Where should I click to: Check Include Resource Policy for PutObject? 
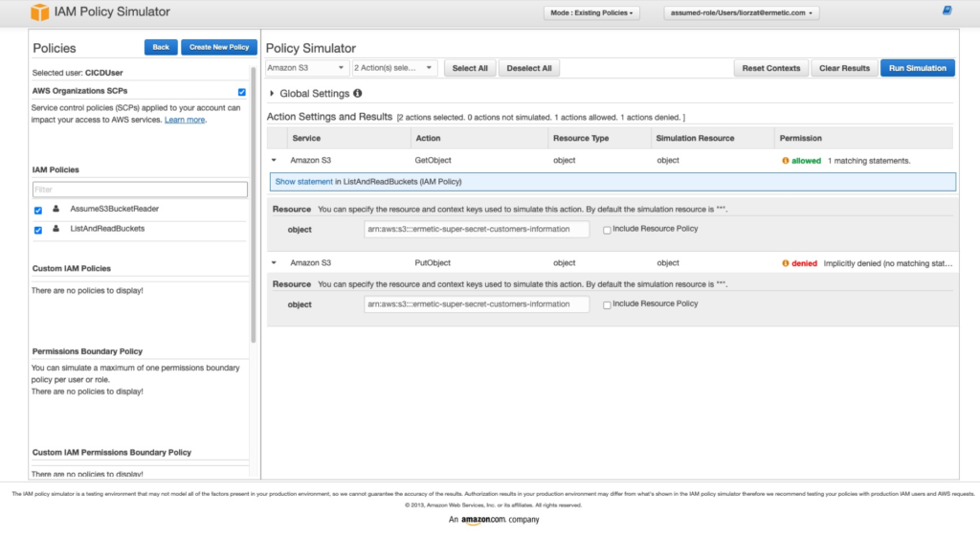coord(607,305)
